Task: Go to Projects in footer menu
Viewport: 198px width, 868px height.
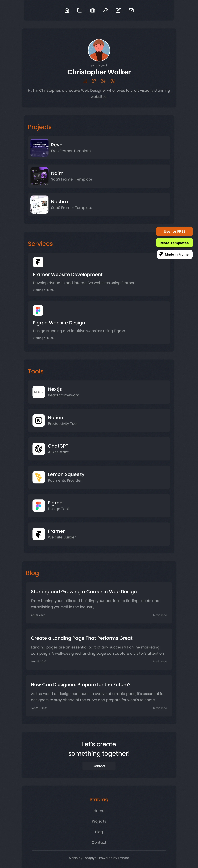Action: point(99,821)
